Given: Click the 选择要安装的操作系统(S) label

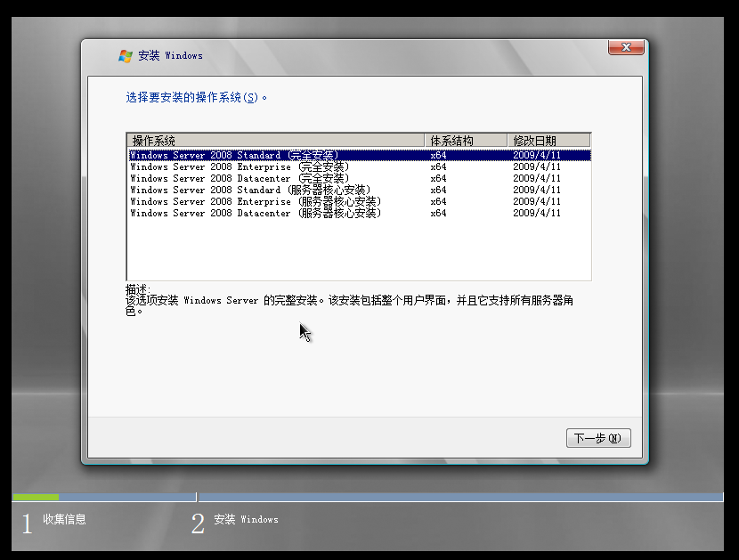Looking at the screenshot, I should (196, 98).
